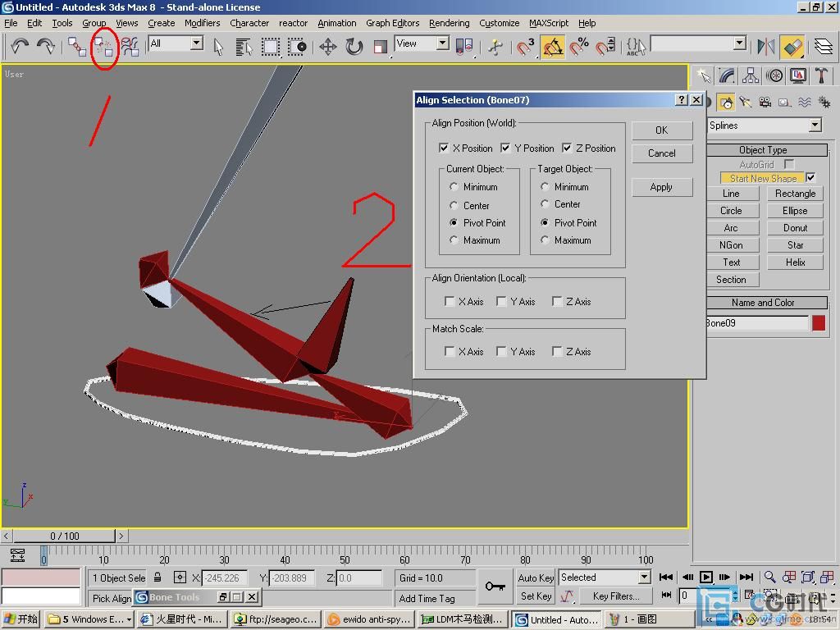
Task: Click the Undo arrow icon
Action: (20, 46)
